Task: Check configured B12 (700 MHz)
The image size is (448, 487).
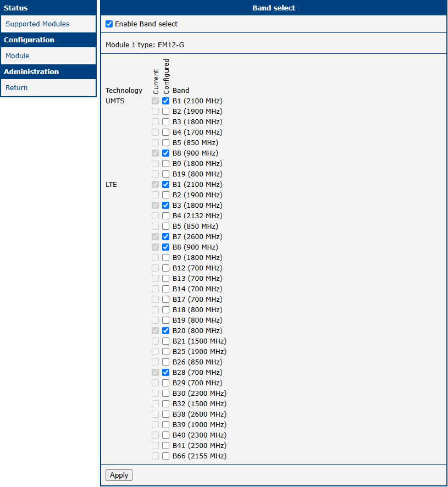Action: (x=166, y=268)
